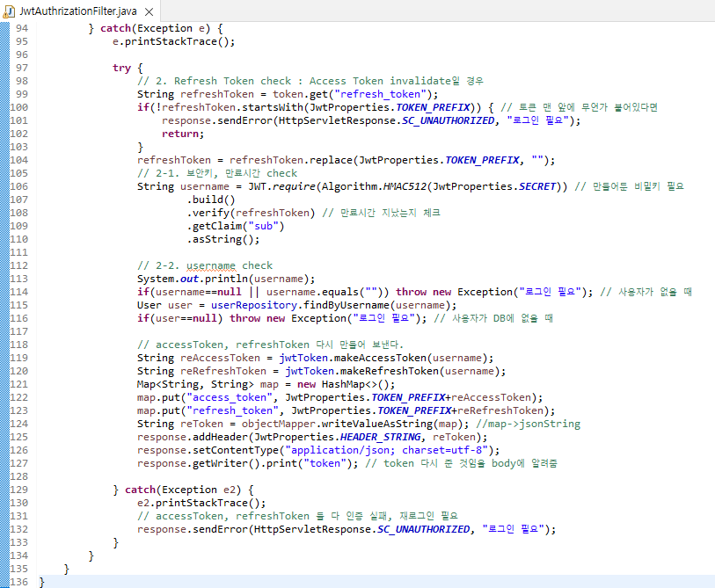The width and height of the screenshot is (715, 588).
Task: Click '.build()' on line 107
Action: point(211,200)
